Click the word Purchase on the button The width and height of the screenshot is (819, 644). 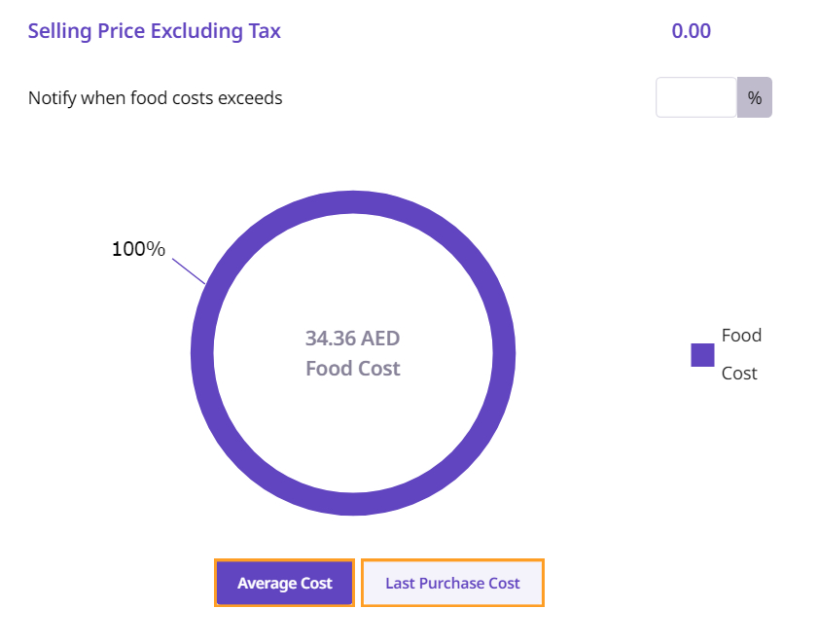point(452,584)
